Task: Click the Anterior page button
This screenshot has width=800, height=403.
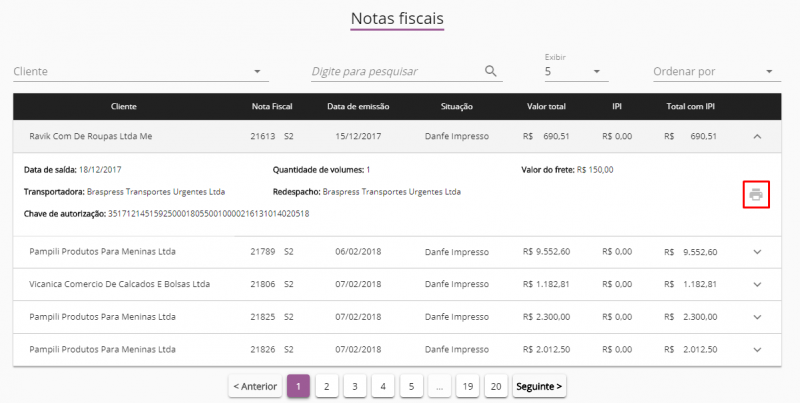Action: pos(254,386)
